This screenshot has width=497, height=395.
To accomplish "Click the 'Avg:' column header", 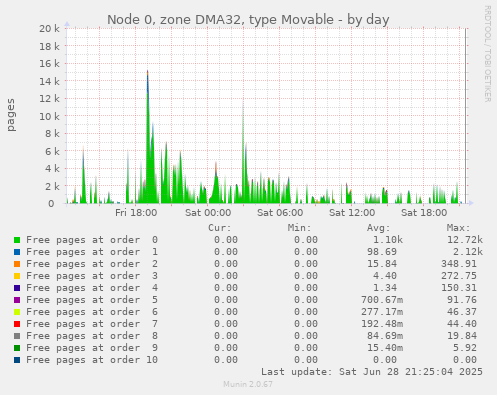I will click(379, 228).
